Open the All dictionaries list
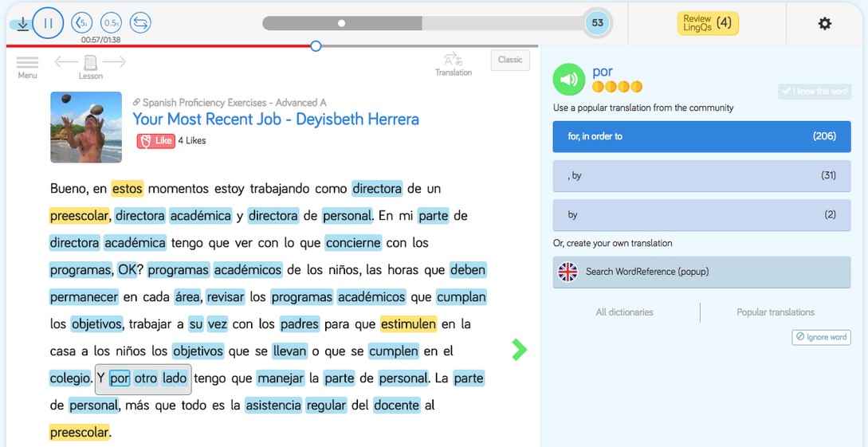This screenshot has height=447, width=868. 624,312
